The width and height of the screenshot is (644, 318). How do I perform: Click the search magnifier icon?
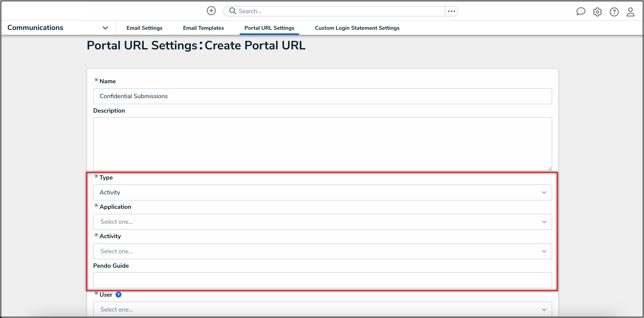pos(233,11)
